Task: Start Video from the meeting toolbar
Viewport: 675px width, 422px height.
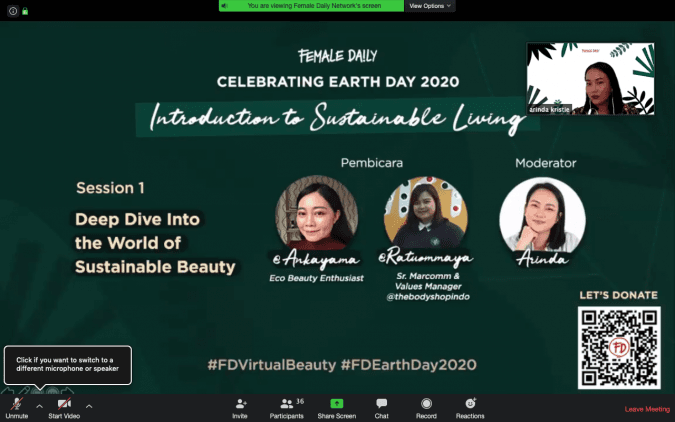Action: point(63,405)
